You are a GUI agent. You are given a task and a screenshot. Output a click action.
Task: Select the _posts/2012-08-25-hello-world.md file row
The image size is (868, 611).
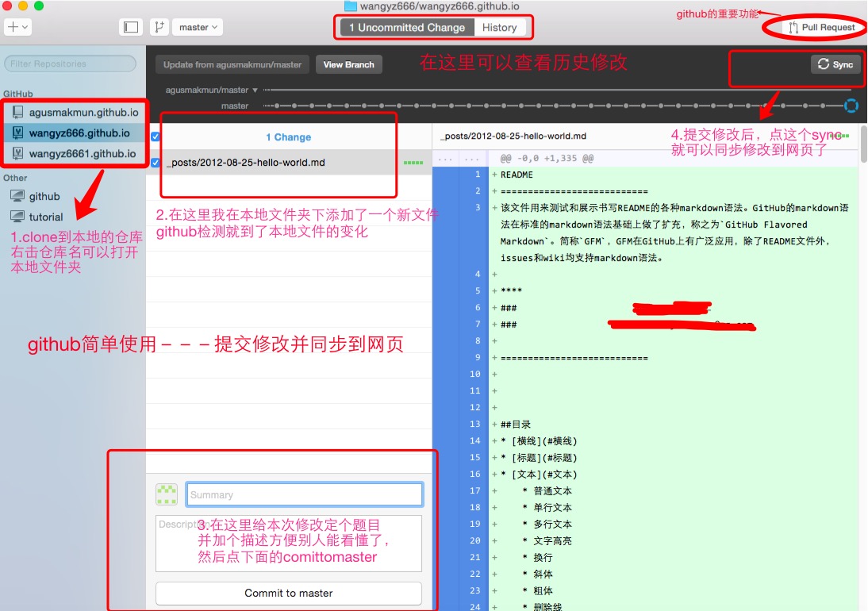[x=289, y=163]
